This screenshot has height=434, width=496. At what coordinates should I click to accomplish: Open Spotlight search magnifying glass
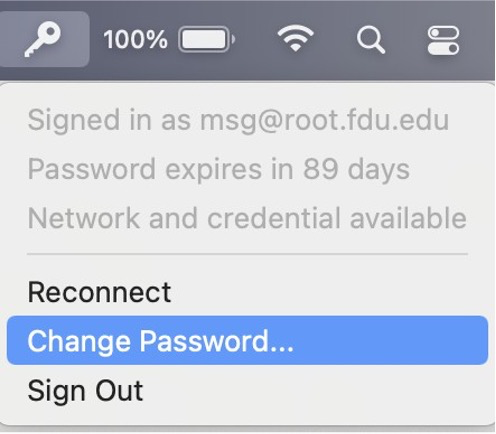point(371,40)
